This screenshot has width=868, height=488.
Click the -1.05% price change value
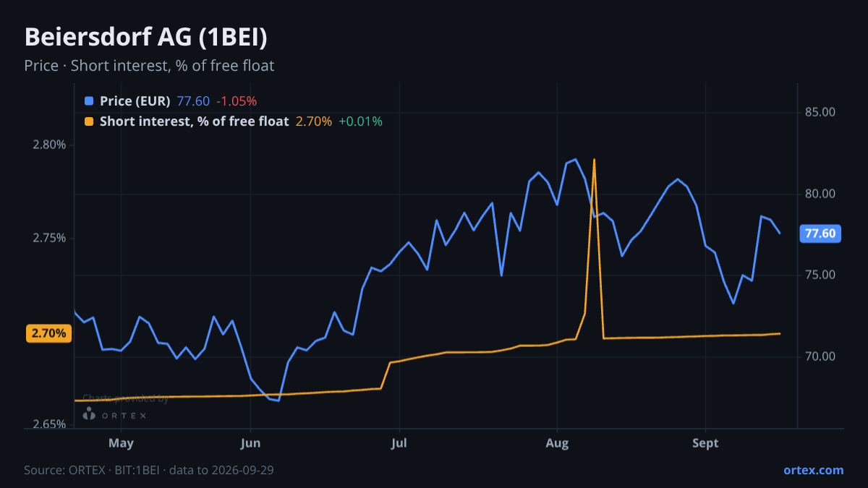[237, 101]
